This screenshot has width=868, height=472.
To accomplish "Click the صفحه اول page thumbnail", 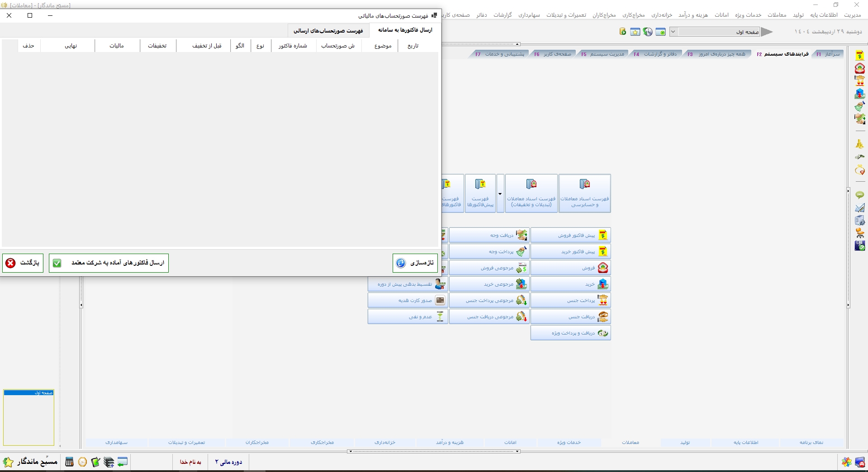I will pos(28,418).
